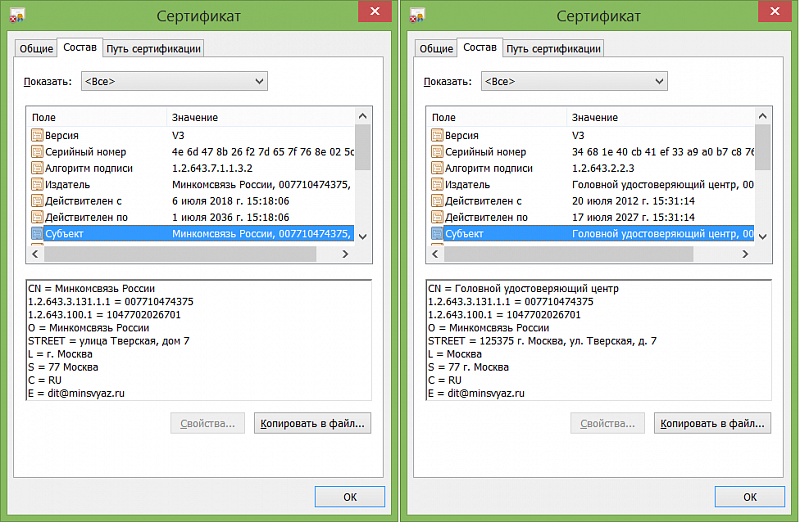Image resolution: width=800 pixels, height=522 pixels.
Task: Click Серийный номер icon in left certificate window
Action: [x=37, y=152]
